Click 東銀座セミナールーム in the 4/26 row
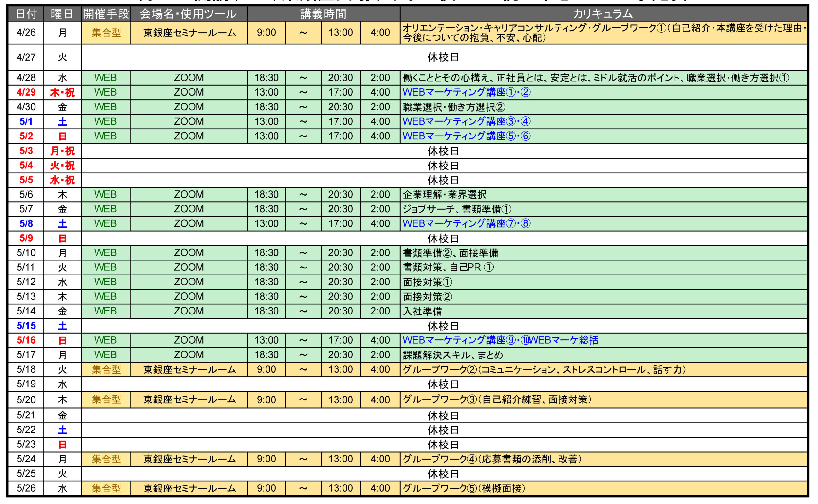Image resolution: width=818 pixels, height=504 pixels. pyautogui.click(x=189, y=33)
